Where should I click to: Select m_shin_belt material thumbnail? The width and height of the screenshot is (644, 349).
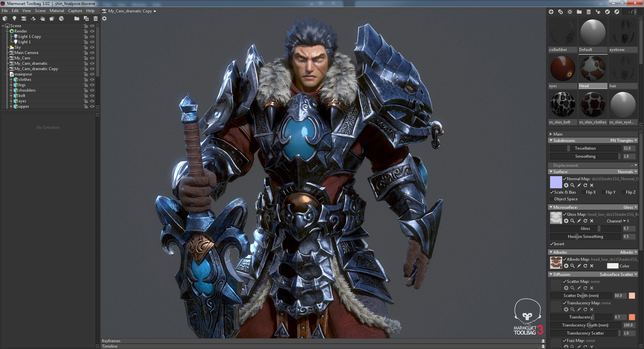coord(562,105)
